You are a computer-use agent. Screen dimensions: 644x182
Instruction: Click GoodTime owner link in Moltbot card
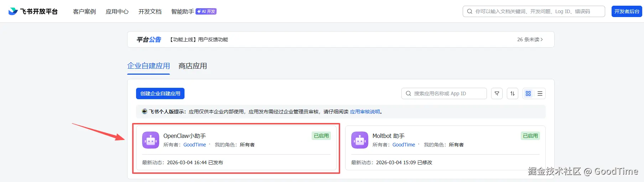click(404, 145)
